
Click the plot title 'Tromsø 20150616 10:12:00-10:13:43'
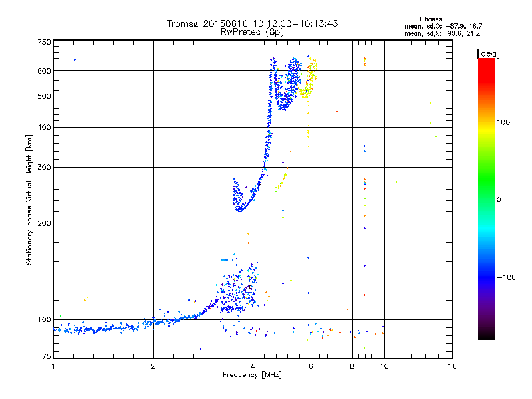(252, 23)
